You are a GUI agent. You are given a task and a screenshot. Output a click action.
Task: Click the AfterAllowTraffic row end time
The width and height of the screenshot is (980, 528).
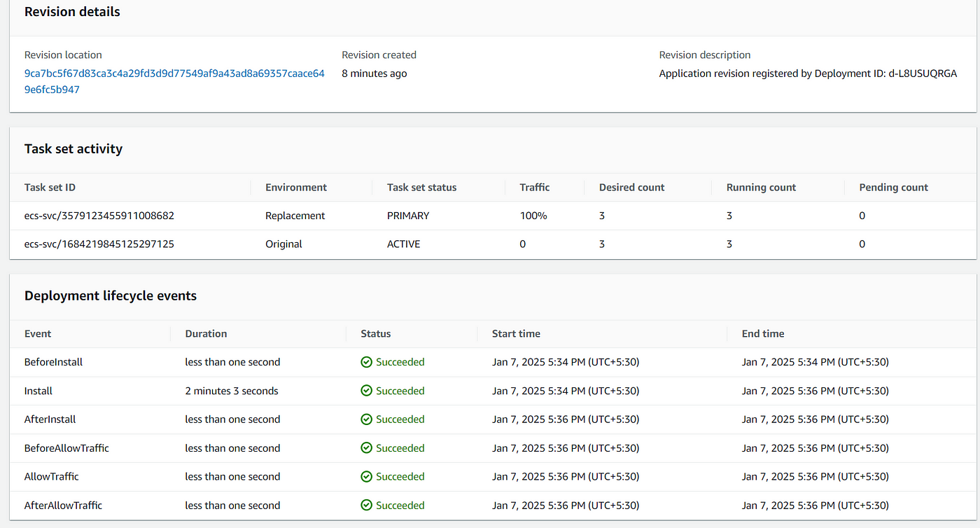click(x=815, y=505)
